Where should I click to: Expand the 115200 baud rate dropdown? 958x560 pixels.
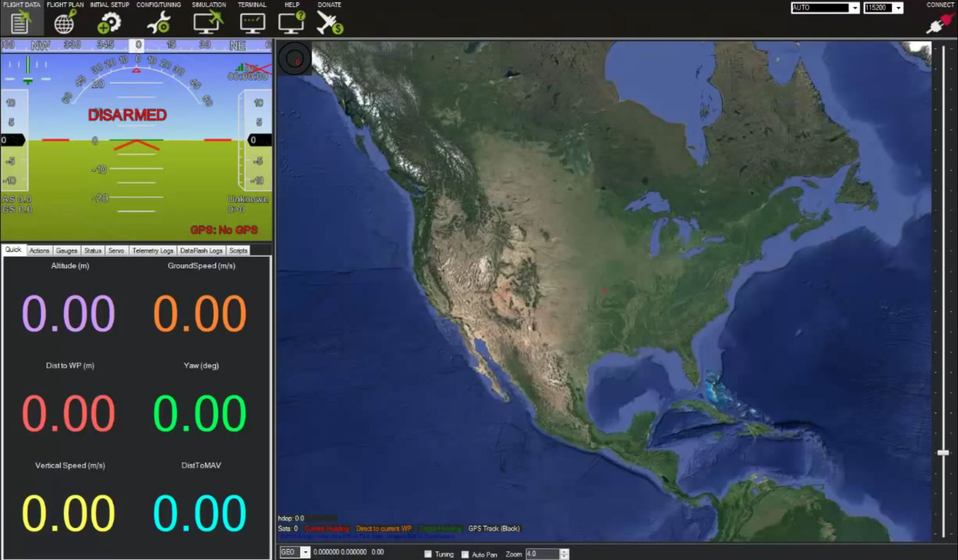(x=898, y=8)
